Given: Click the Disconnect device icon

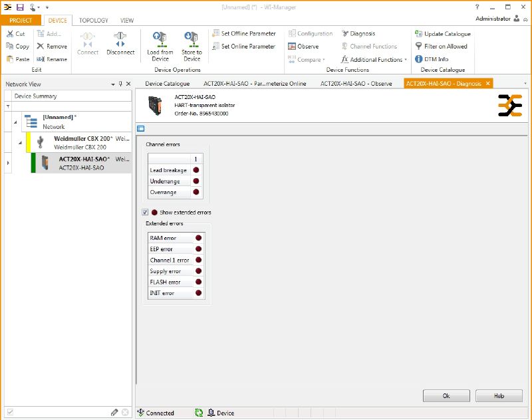Looking at the screenshot, I should point(120,40).
